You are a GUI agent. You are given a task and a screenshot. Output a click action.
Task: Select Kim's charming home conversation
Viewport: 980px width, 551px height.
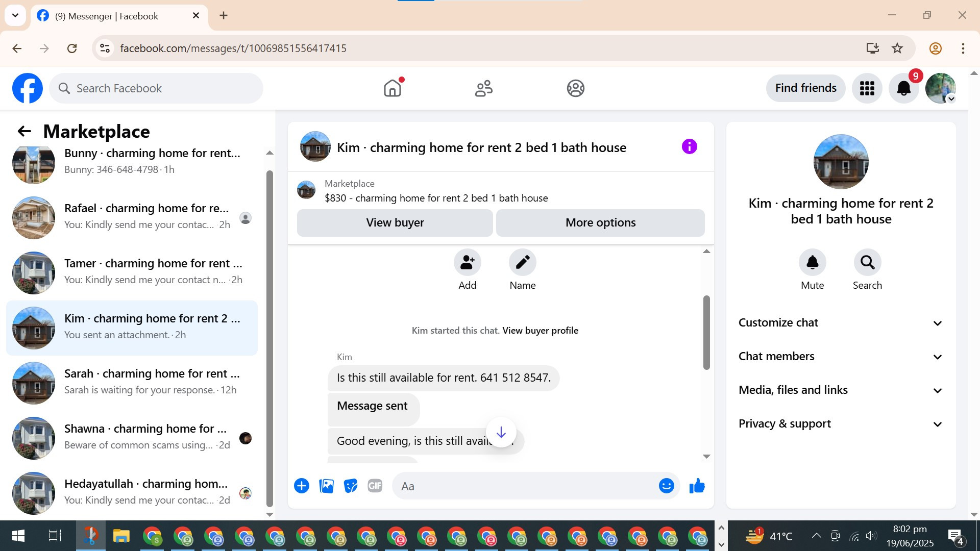tap(132, 328)
